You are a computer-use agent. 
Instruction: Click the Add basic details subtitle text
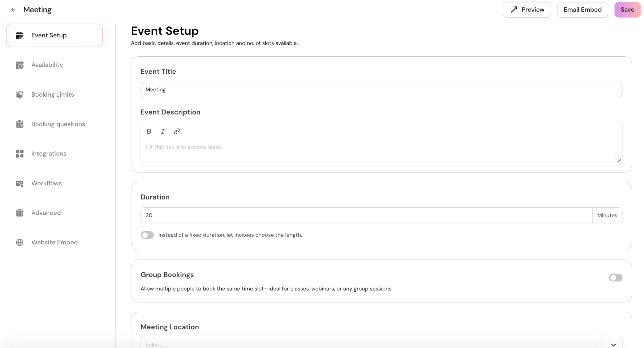click(214, 43)
